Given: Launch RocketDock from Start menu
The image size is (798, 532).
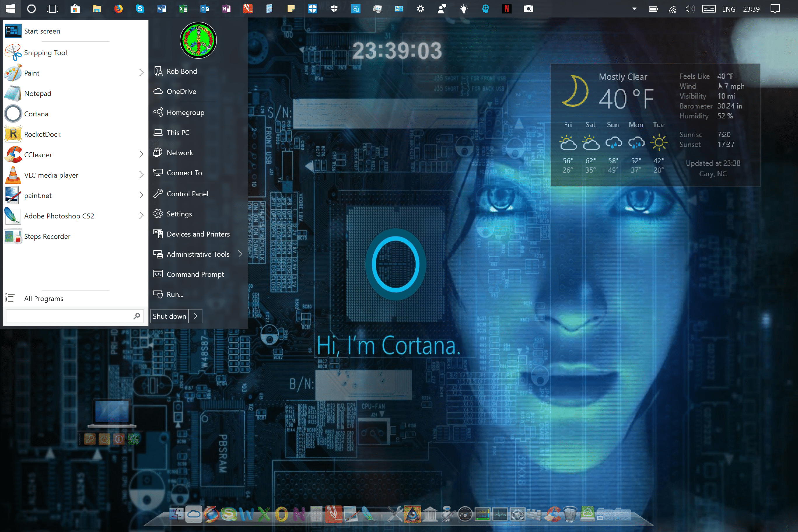Looking at the screenshot, I should coord(75,134).
